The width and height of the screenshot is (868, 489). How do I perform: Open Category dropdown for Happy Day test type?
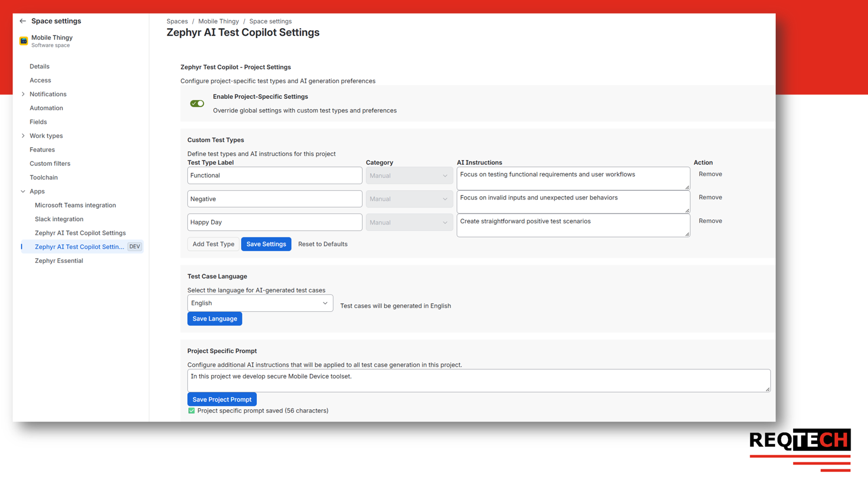click(409, 222)
